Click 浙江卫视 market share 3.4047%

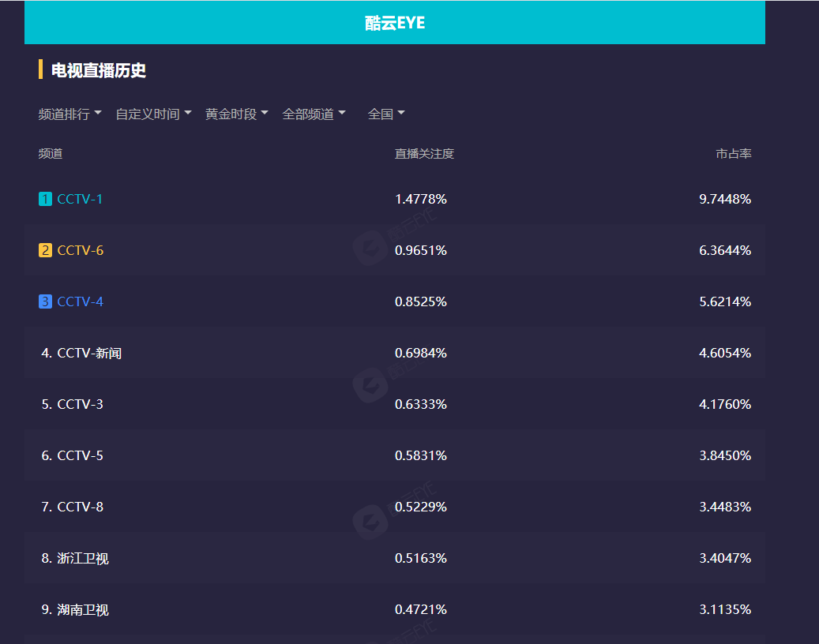coord(725,558)
